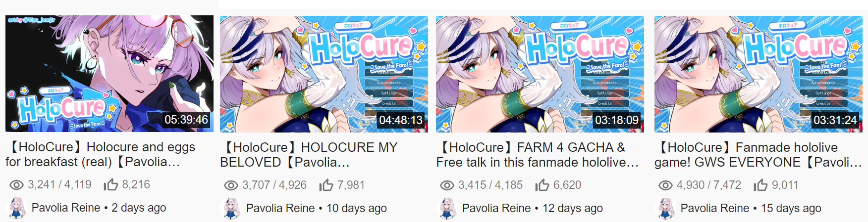Click the eye icon next to 4,930 / 7,472
868x222 pixels.
tap(665, 185)
